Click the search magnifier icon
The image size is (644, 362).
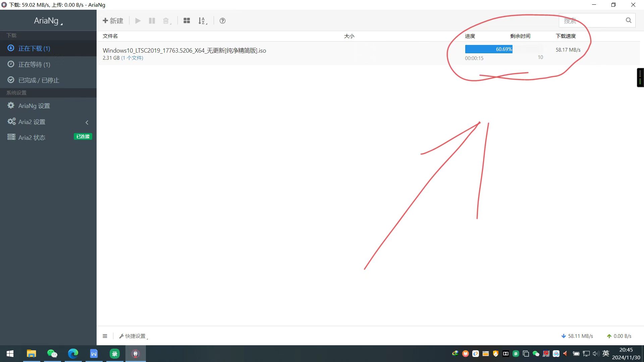point(628,20)
